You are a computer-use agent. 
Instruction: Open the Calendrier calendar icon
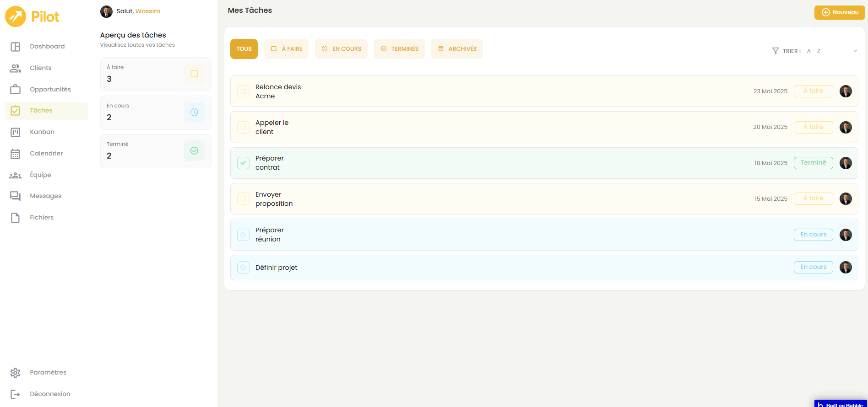pyautogui.click(x=16, y=154)
